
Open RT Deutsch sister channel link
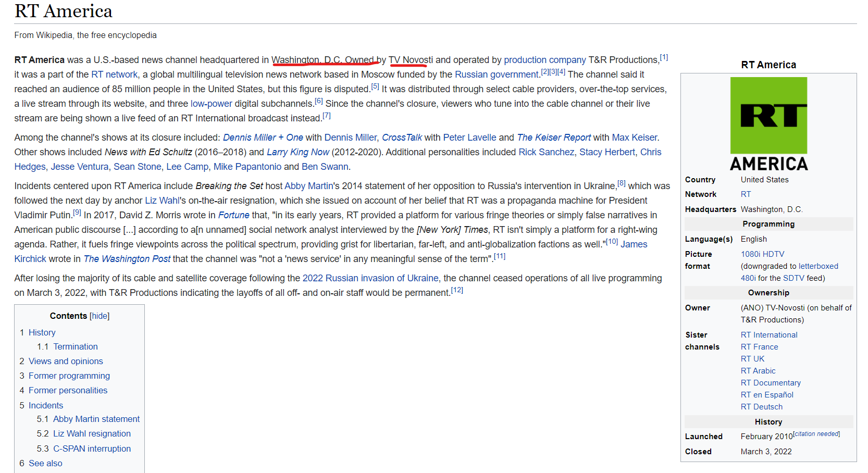(762, 407)
